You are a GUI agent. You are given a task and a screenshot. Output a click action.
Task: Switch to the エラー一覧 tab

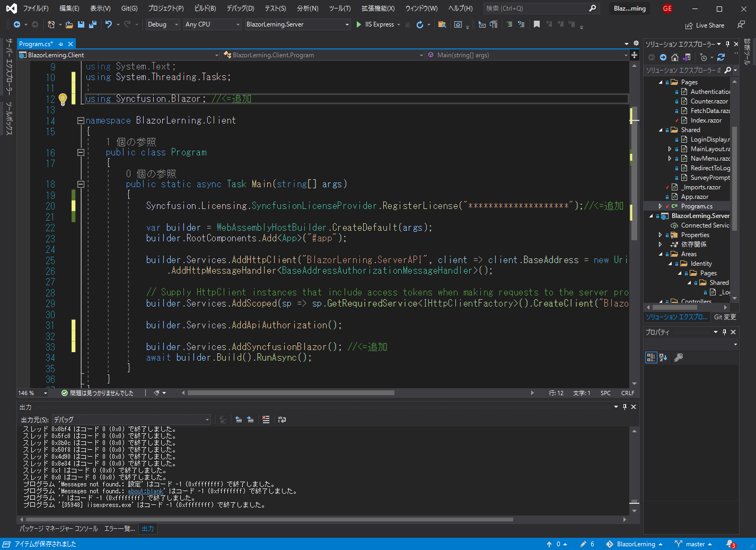[119, 529]
